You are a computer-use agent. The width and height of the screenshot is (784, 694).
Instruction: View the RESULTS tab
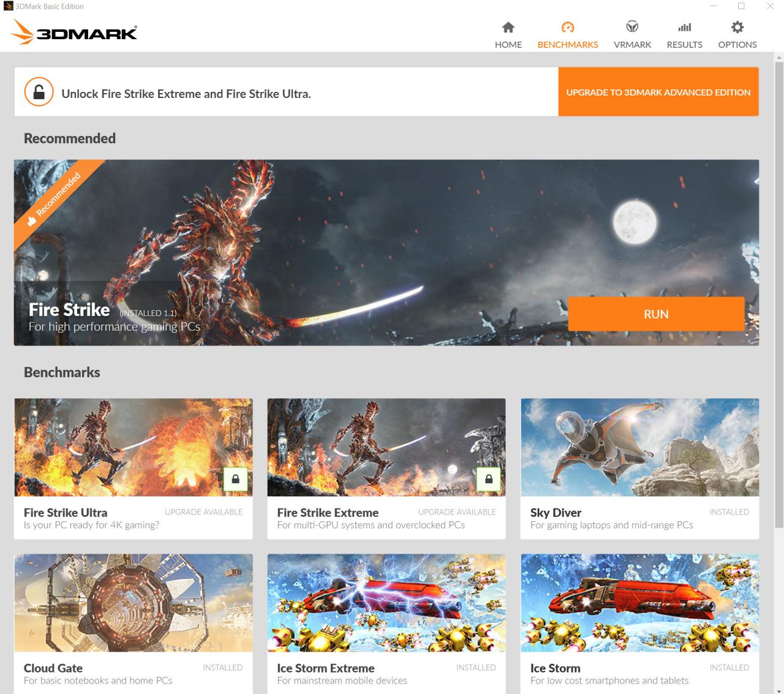click(685, 35)
